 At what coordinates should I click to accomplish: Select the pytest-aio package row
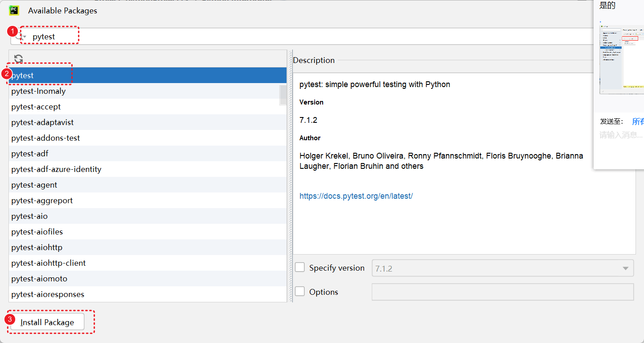point(147,216)
